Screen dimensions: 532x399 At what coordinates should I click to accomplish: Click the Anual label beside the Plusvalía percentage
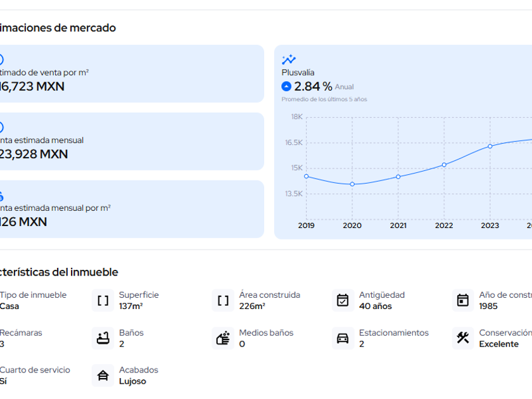pos(345,87)
